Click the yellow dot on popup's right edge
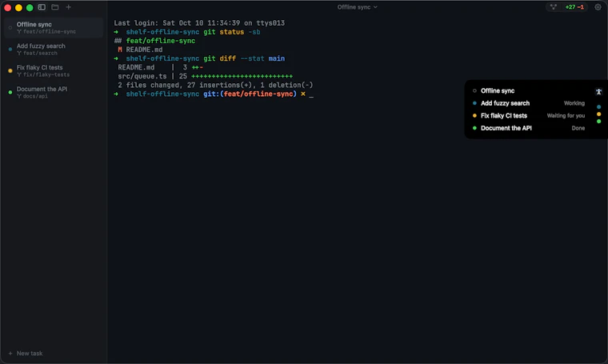The image size is (608, 364). point(598,114)
